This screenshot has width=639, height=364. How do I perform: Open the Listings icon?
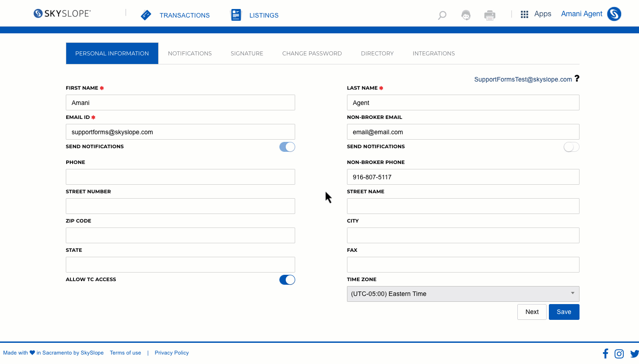(236, 15)
